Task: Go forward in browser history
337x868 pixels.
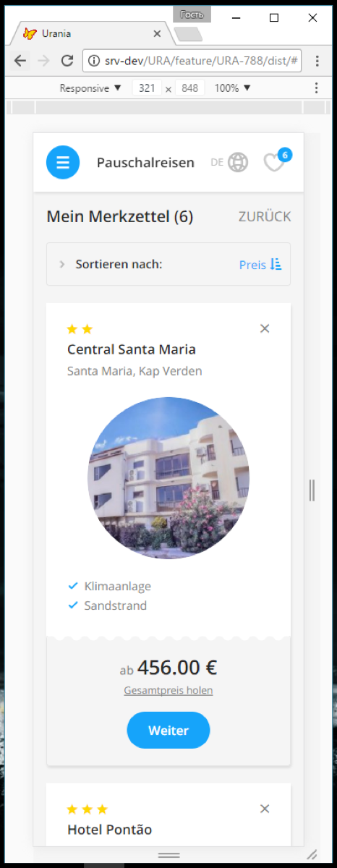Action: [43, 61]
